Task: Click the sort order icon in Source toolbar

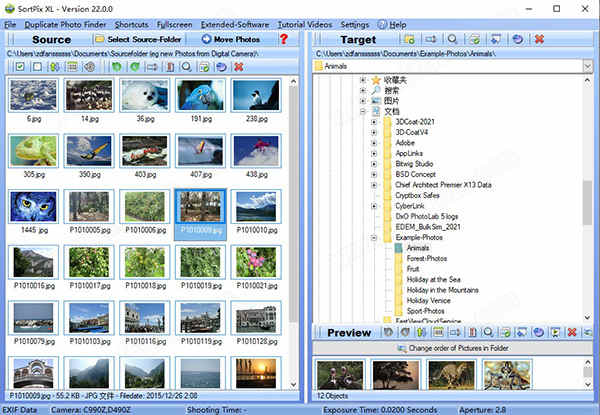Action: point(54,67)
